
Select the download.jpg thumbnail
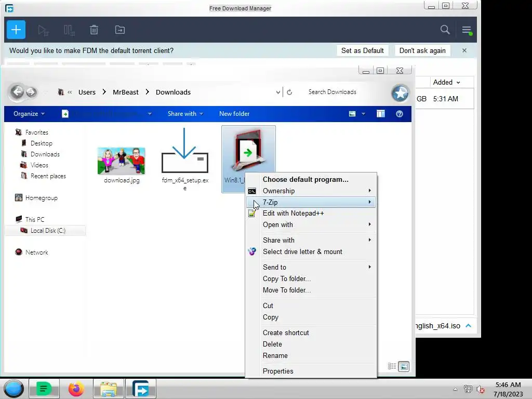pyautogui.click(x=121, y=161)
